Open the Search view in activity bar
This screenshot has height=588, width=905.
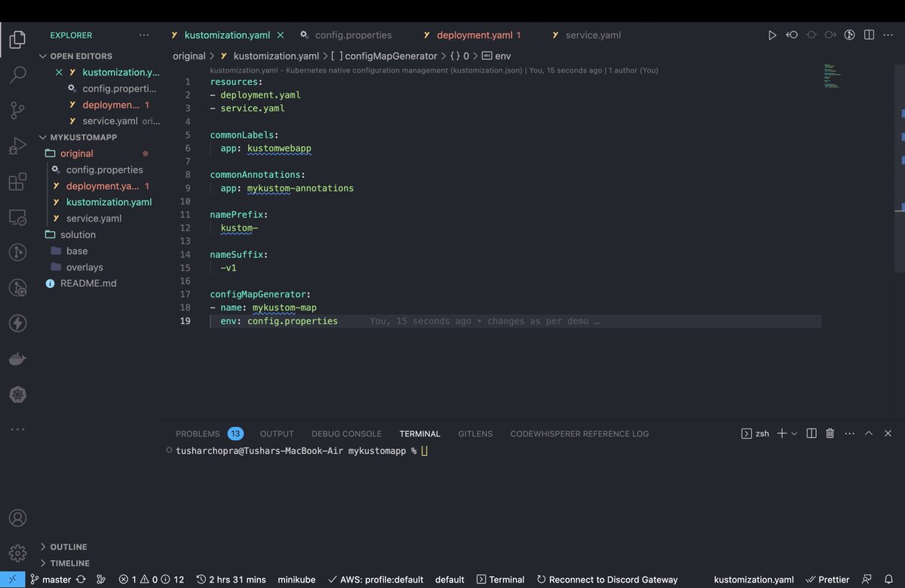[x=17, y=75]
